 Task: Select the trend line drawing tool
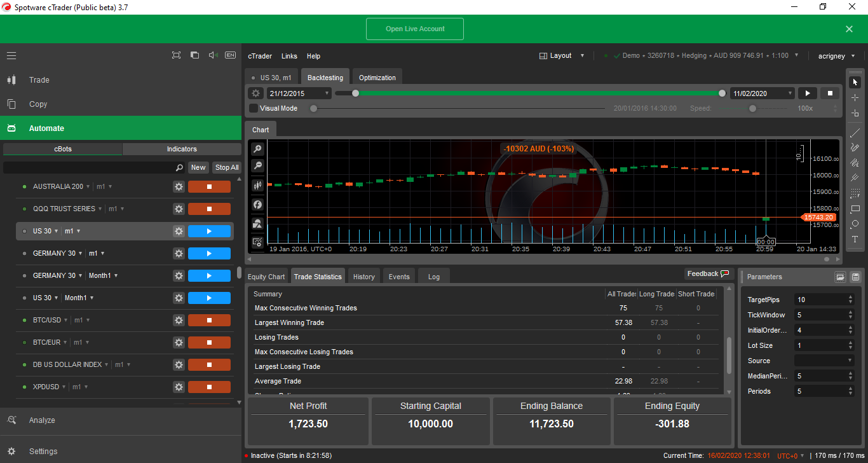855,132
